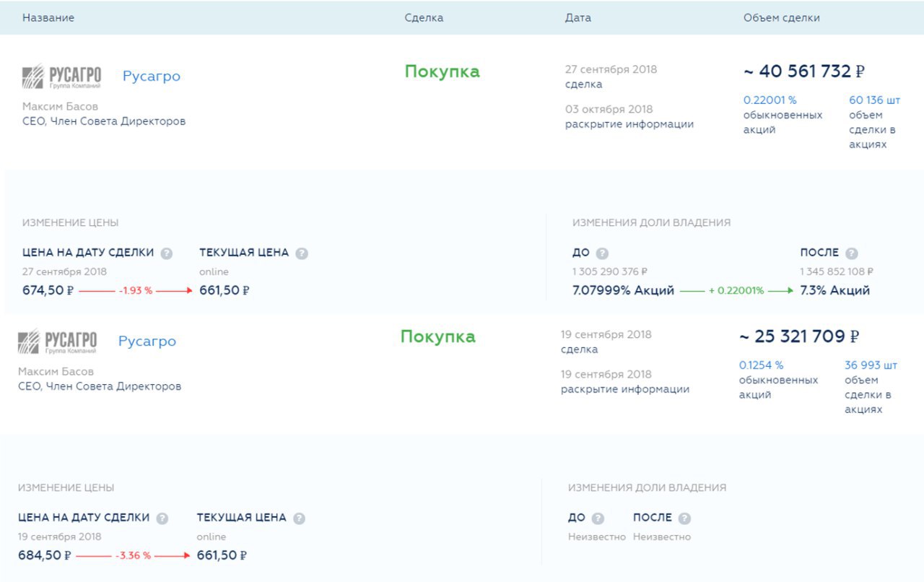Open Русагро link in the 19 сентября 2018 deal

[x=147, y=342]
